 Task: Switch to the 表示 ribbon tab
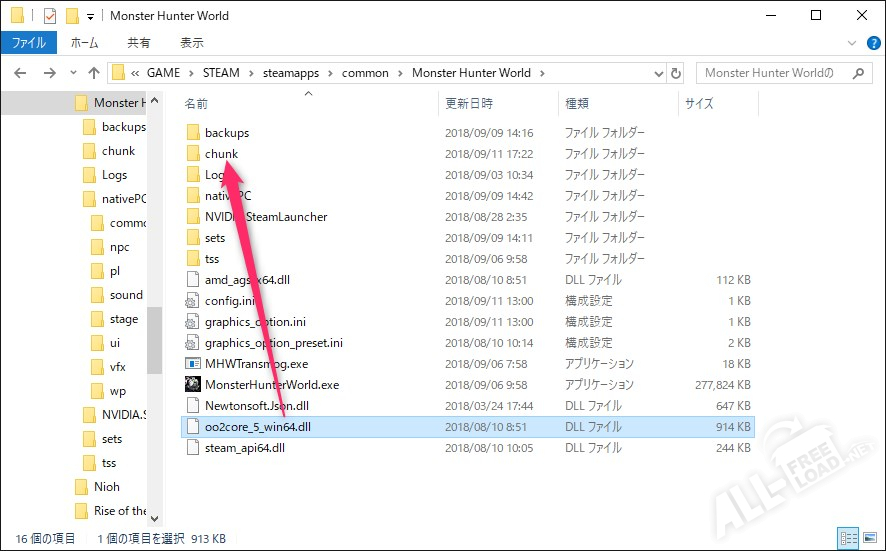click(x=191, y=43)
